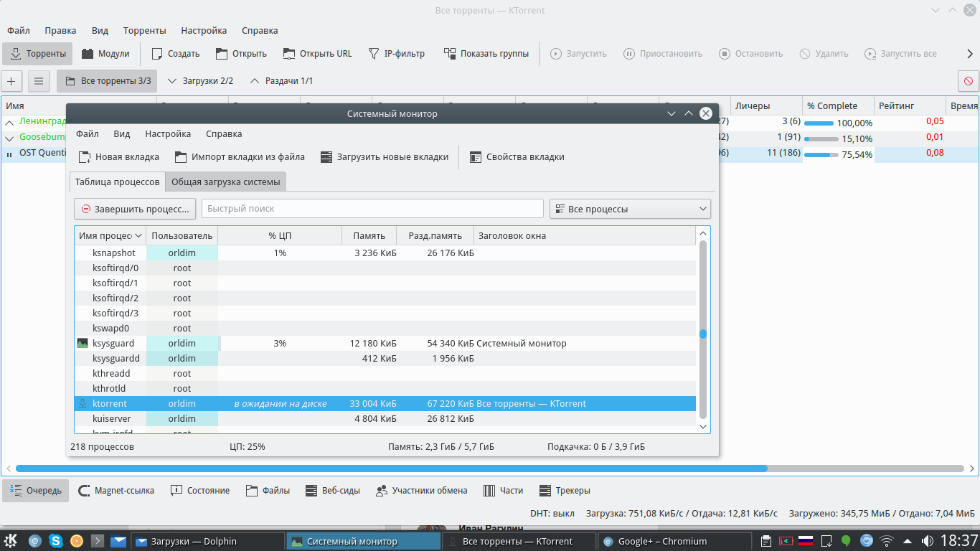
Task: Open the Торренты menu in KTorrent
Action: tap(144, 31)
